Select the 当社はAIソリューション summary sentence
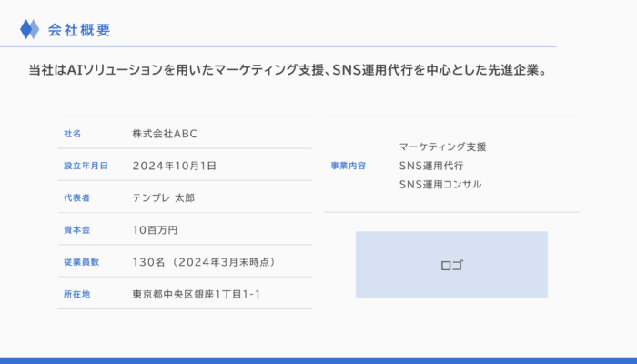The height and width of the screenshot is (364, 637). coord(288,70)
